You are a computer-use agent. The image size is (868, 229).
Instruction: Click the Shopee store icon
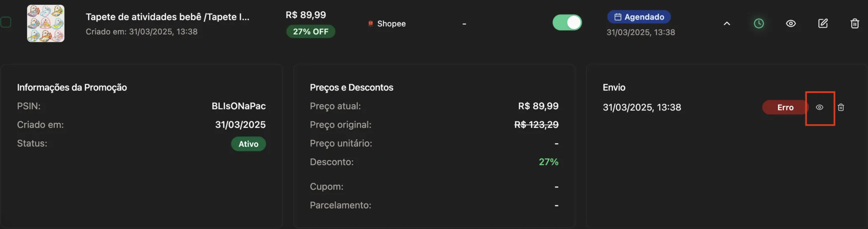(370, 24)
